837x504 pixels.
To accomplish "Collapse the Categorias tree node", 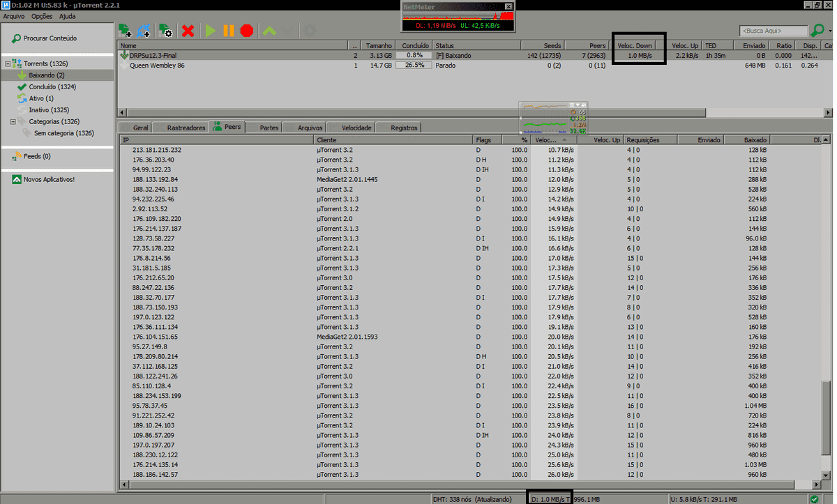I will (8, 121).
